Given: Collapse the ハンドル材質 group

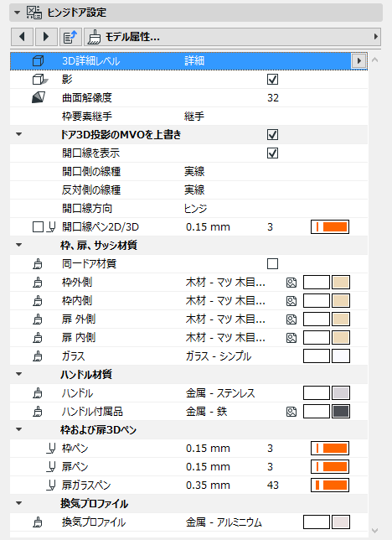Looking at the screenshot, I should click(19, 374).
